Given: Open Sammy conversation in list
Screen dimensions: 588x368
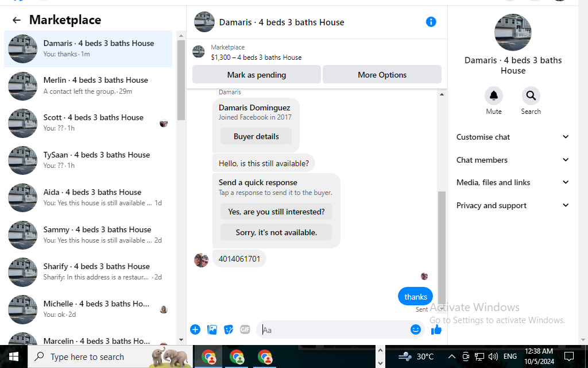Looking at the screenshot, I should pos(88,235).
